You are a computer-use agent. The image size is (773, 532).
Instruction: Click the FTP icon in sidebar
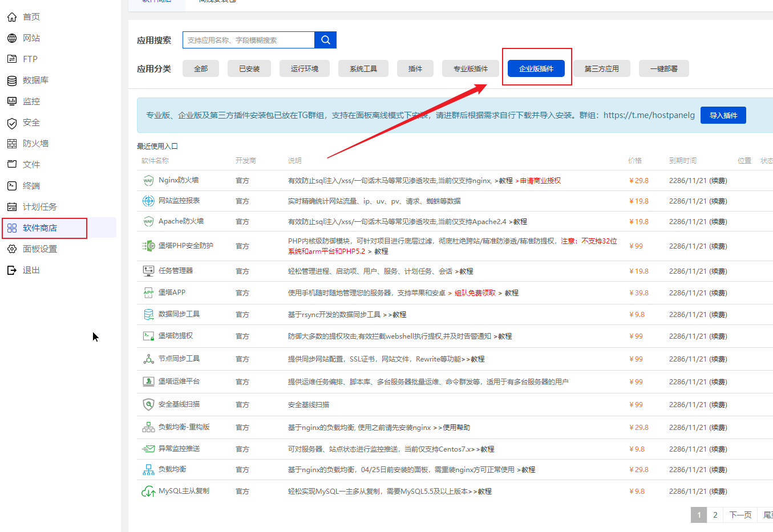[x=12, y=59]
